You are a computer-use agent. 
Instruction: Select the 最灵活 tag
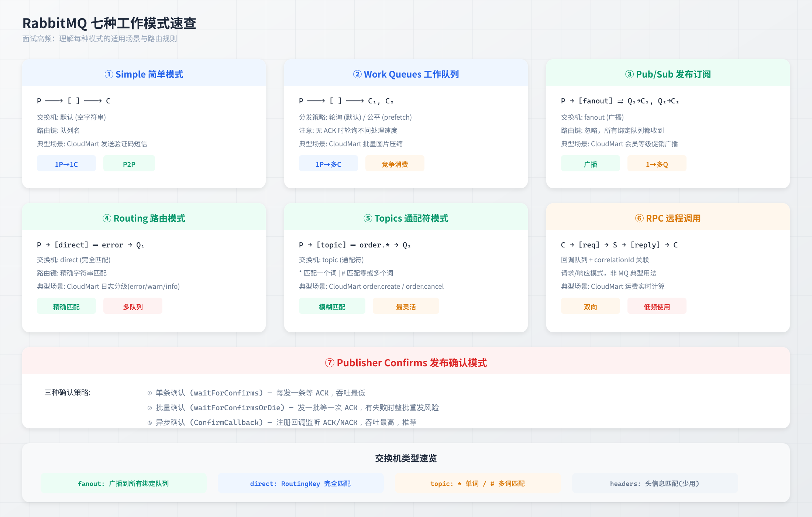click(x=406, y=307)
